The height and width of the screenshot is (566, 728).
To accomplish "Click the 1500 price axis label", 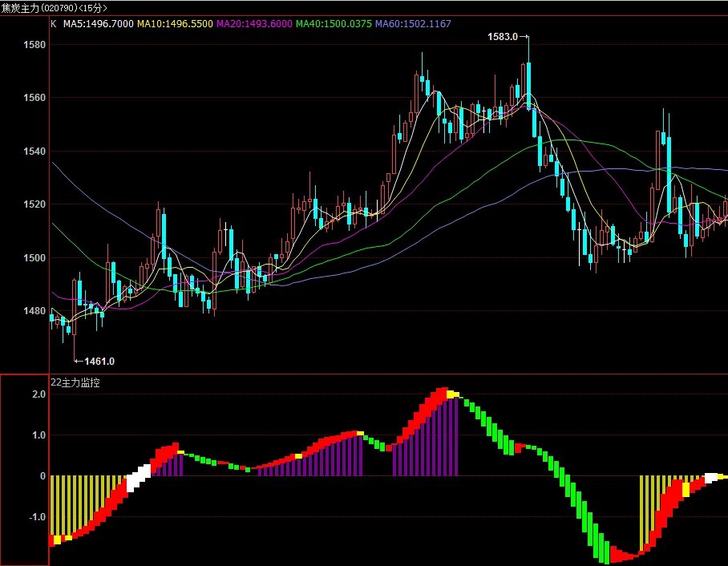I will pos(34,257).
